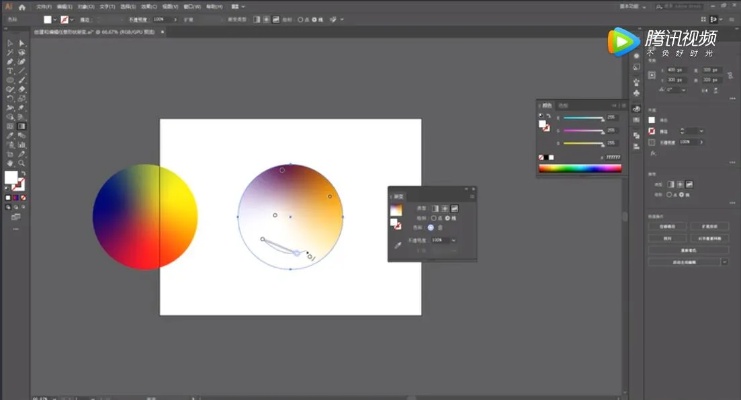Select the Selection tool arrow

click(10, 43)
